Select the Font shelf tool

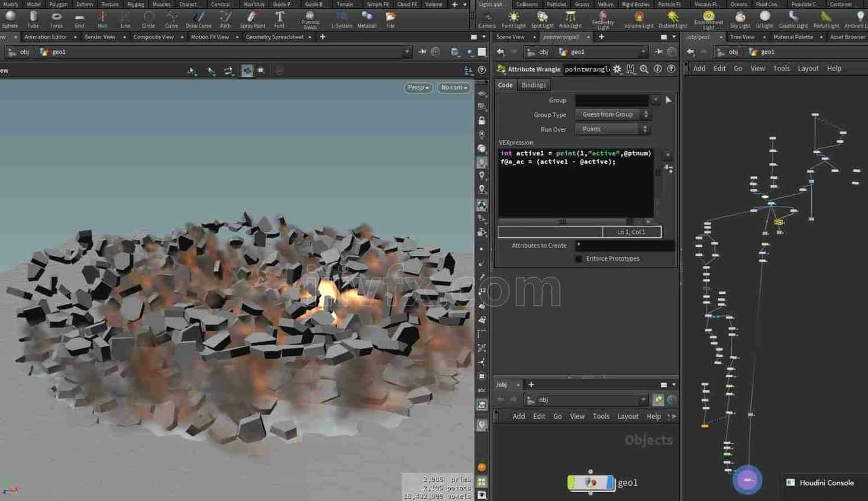pyautogui.click(x=279, y=20)
